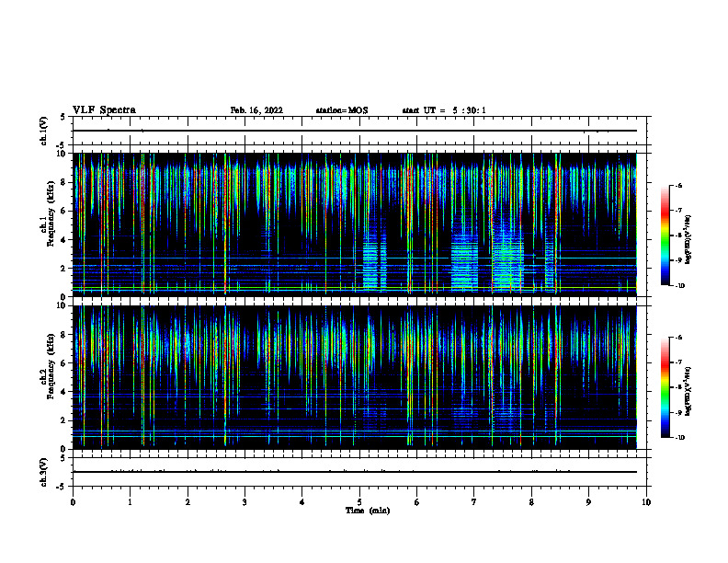Click the "VLF Spectra" plot title
The image size is (728, 563).
pyautogui.click(x=104, y=110)
